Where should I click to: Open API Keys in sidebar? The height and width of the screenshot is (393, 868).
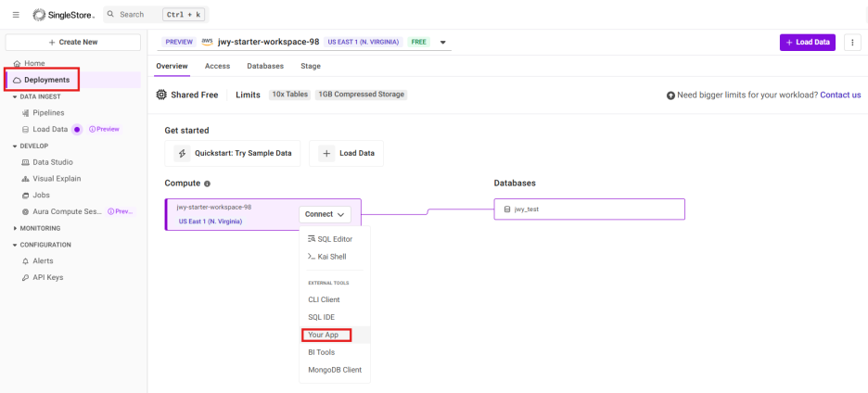[x=47, y=277]
